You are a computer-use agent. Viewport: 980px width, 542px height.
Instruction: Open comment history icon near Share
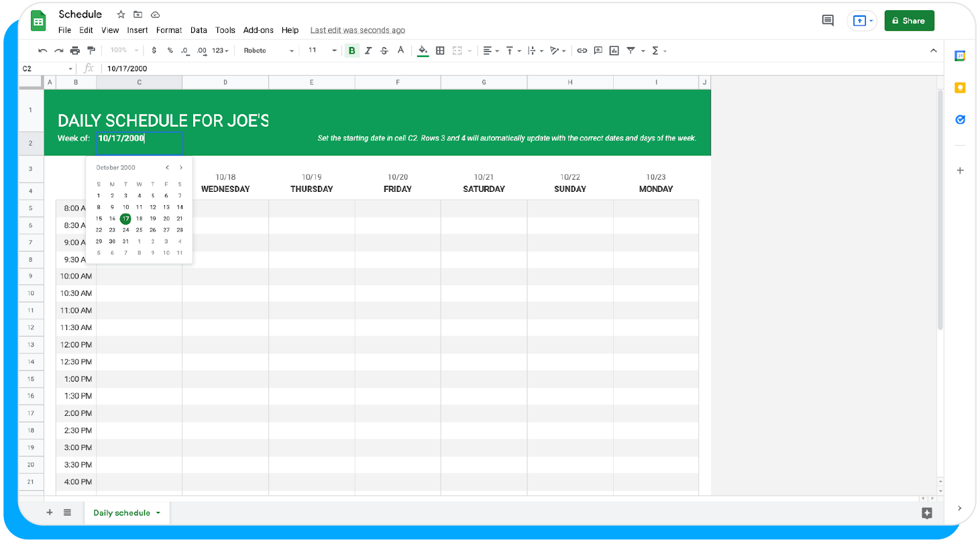coord(828,21)
